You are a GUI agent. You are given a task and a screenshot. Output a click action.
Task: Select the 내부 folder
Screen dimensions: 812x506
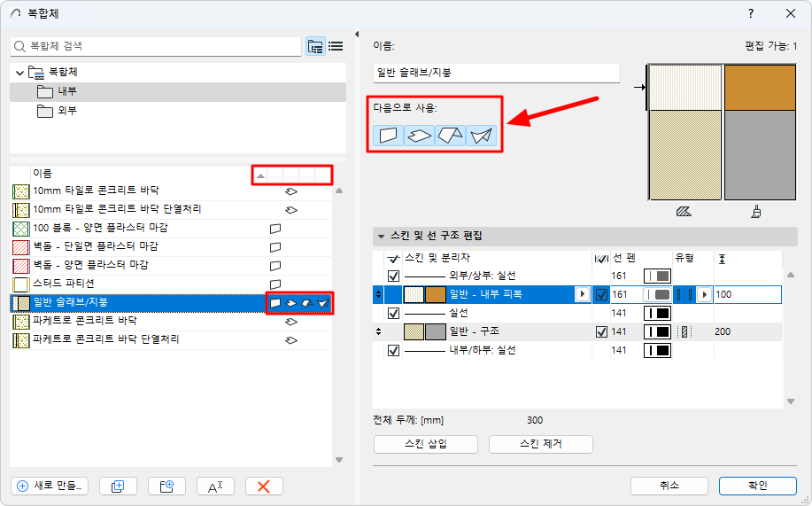[178, 92]
